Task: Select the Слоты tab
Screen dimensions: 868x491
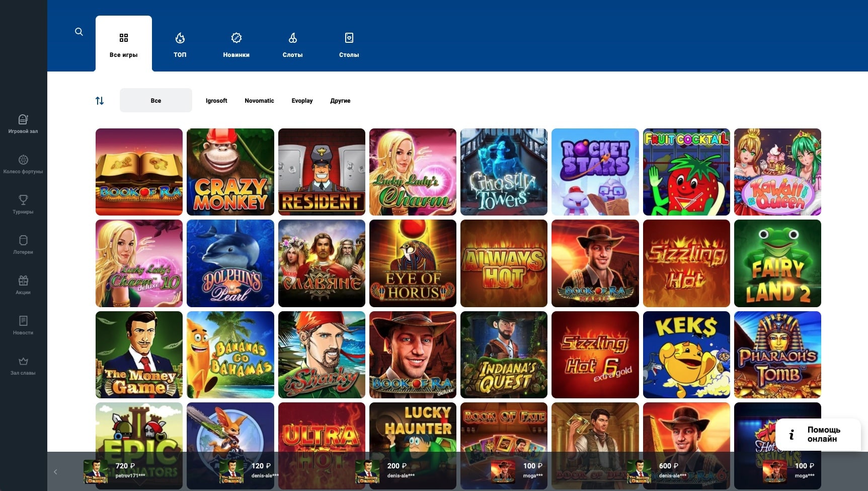Action: point(292,44)
